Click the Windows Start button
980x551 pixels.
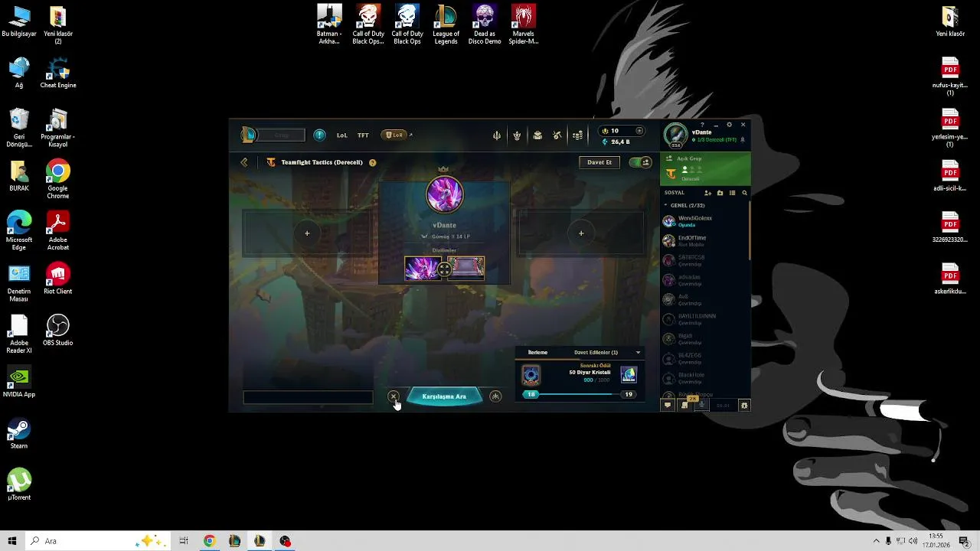click(12, 541)
